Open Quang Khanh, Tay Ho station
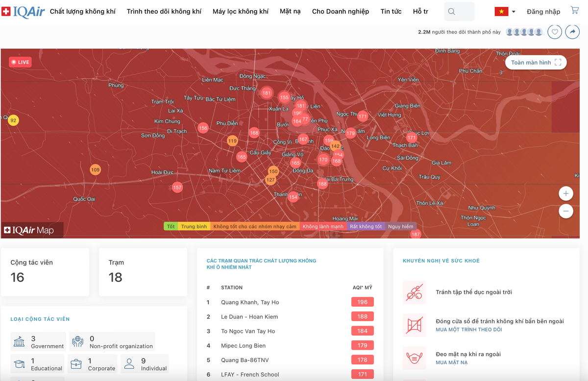Image resolution: width=588 pixels, height=381 pixels. point(250,302)
